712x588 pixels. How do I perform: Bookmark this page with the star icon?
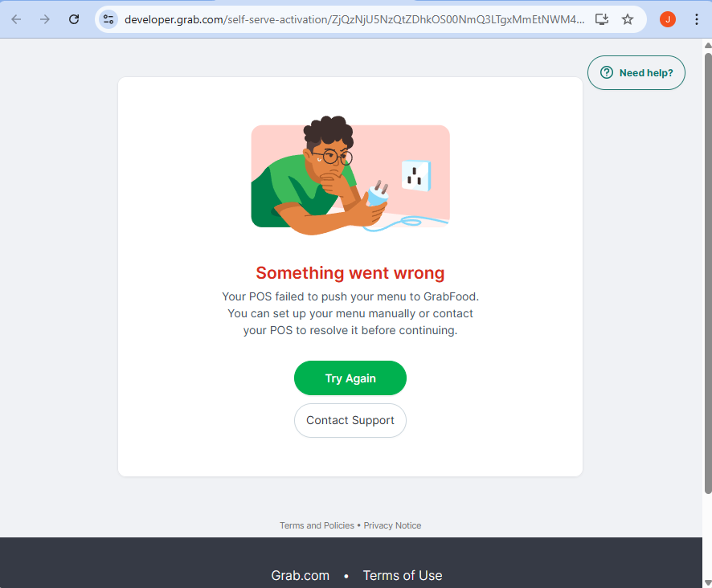pyautogui.click(x=628, y=19)
